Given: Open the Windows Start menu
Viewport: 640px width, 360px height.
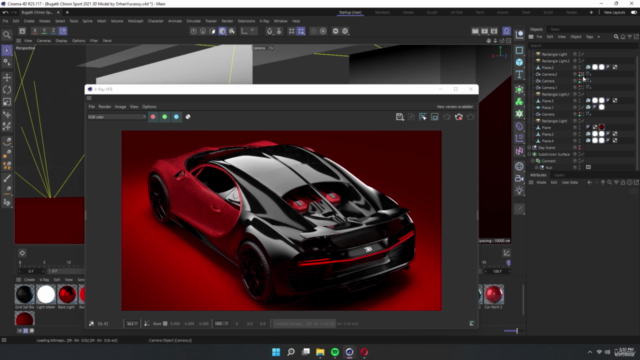Looking at the screenshot, I should [276, 352].
